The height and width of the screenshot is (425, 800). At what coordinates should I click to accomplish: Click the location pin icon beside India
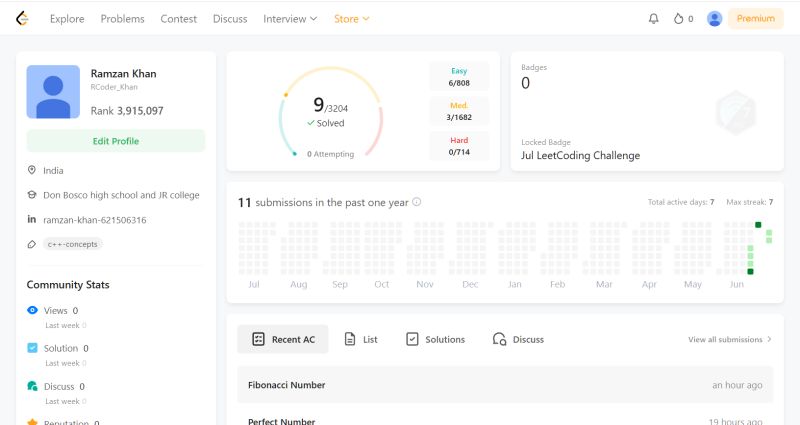click(x=32, y=170)
